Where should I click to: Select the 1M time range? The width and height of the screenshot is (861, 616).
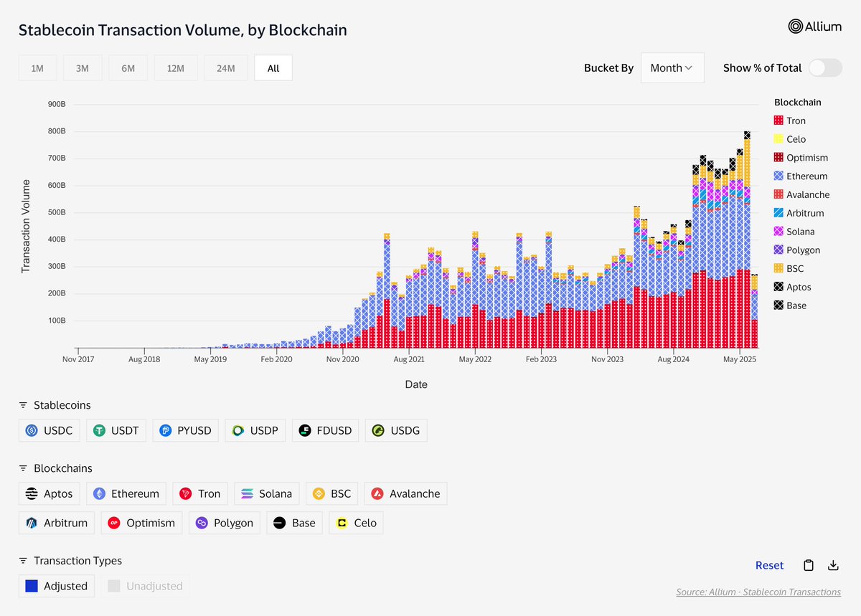click(37, 68)
